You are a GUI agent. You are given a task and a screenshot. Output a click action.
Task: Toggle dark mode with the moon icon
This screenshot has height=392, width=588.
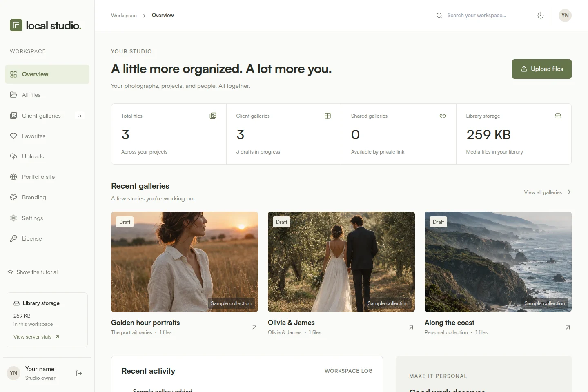[541, 16]
